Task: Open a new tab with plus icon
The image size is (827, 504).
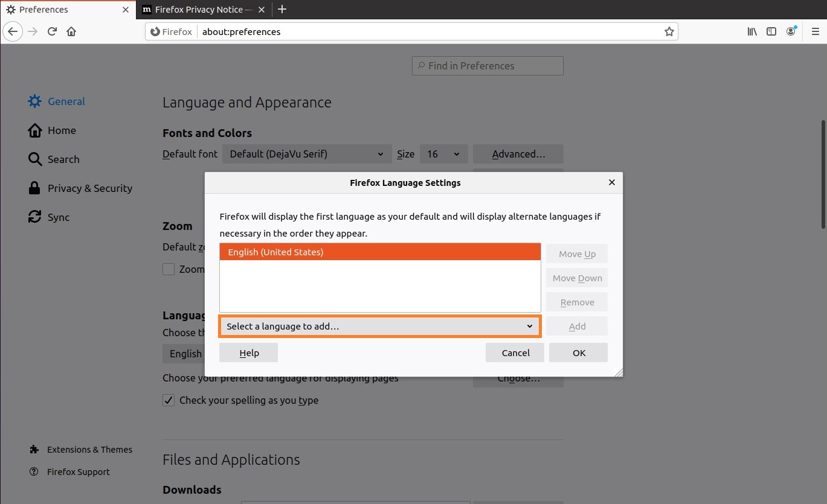Action: (282, 10)
